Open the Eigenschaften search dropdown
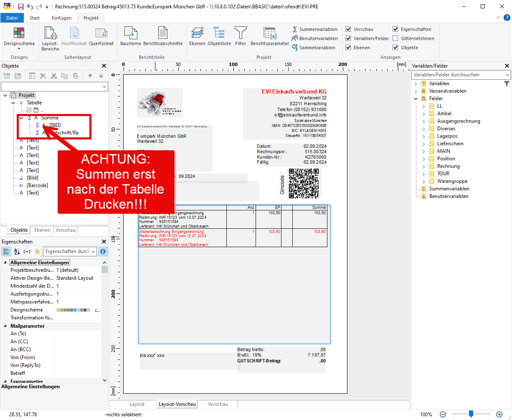Viewport: 512px width, 420px height. coord(93,251)
